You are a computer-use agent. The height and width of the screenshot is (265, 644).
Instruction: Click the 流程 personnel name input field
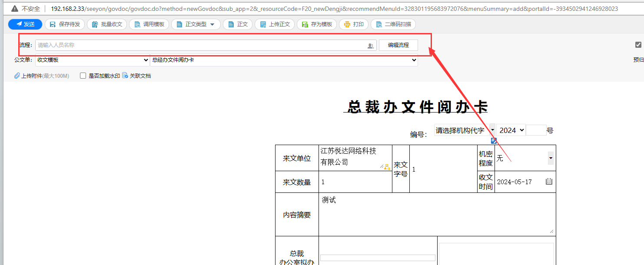(x=200, y=45)
